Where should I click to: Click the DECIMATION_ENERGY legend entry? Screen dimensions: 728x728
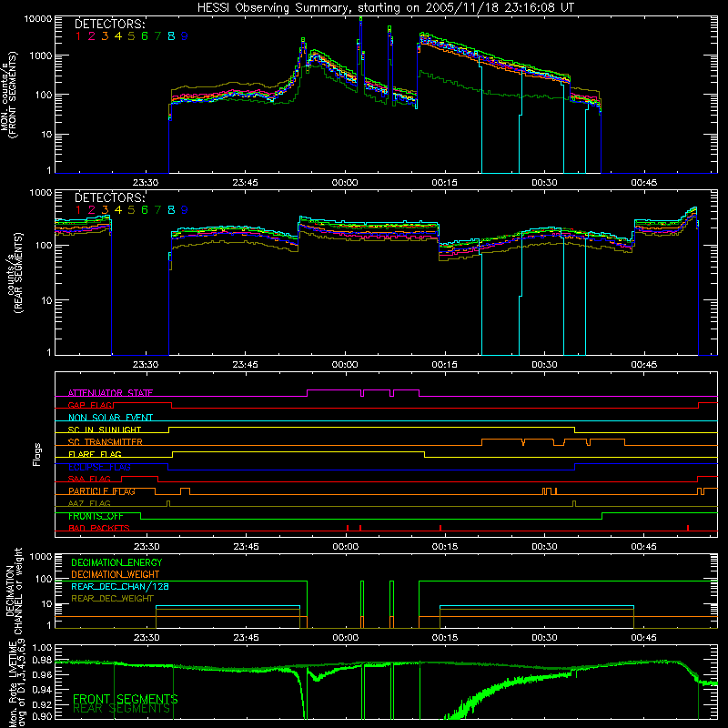coord(116,562)
